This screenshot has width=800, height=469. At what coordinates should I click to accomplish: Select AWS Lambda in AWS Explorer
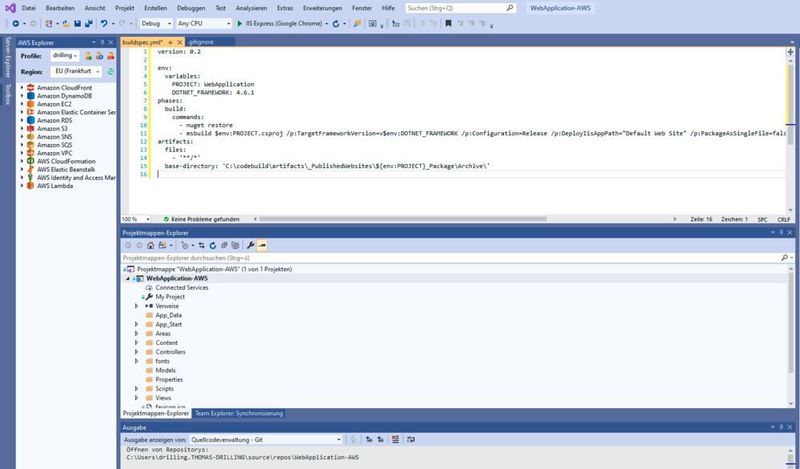coord(55,186)
